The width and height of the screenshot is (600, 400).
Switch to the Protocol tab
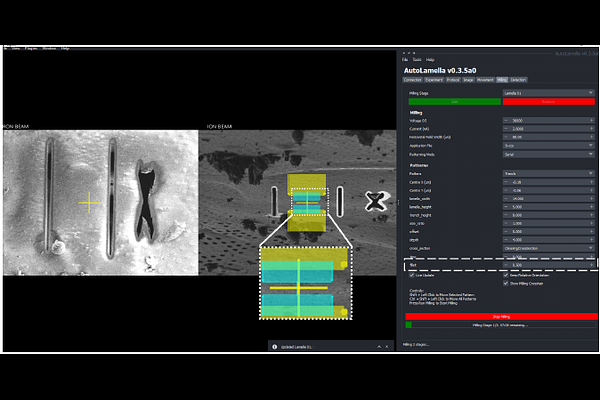click(453, 80)
